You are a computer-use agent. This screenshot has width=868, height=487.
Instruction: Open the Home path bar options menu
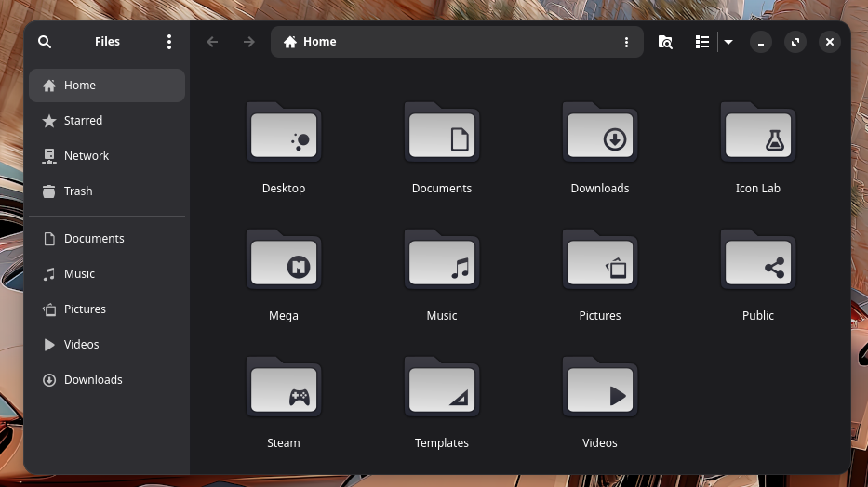(x=626, y=42)
